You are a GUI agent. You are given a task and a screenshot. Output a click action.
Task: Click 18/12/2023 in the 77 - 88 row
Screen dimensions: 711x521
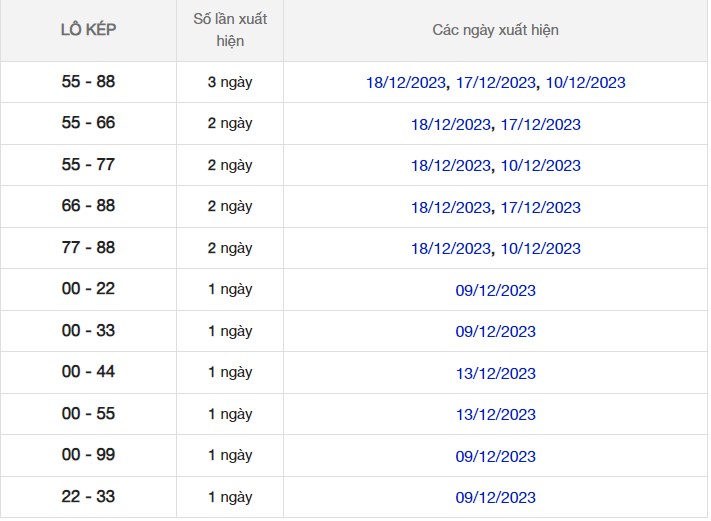451,249
